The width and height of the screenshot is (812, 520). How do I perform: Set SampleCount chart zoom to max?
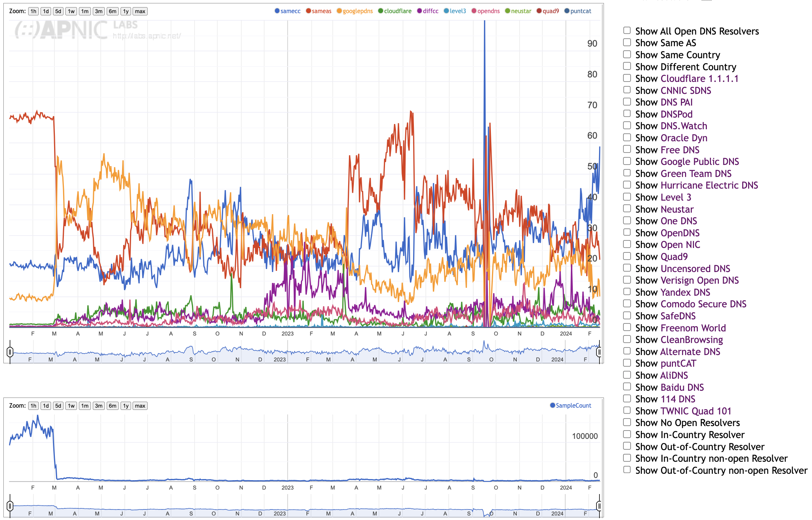coord(140,406)
